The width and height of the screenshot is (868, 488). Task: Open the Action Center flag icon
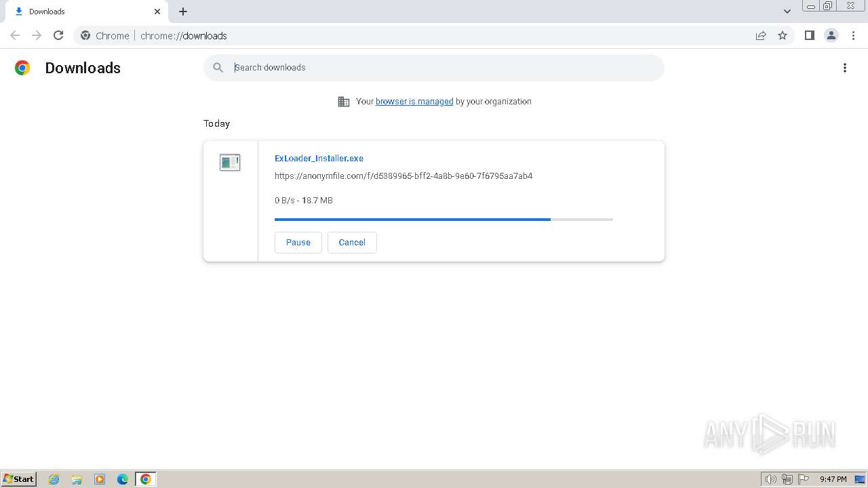point(804,479)
